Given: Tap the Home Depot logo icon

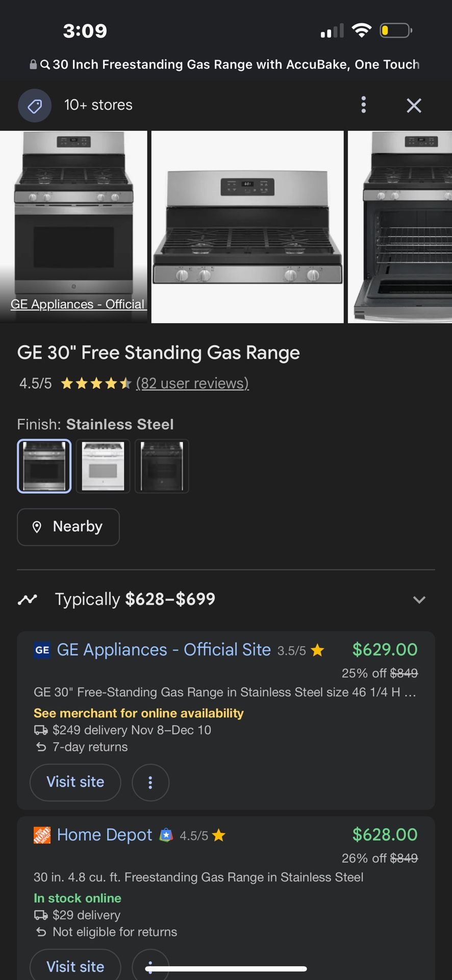Looking at the screenshot, I should point(42,835).
